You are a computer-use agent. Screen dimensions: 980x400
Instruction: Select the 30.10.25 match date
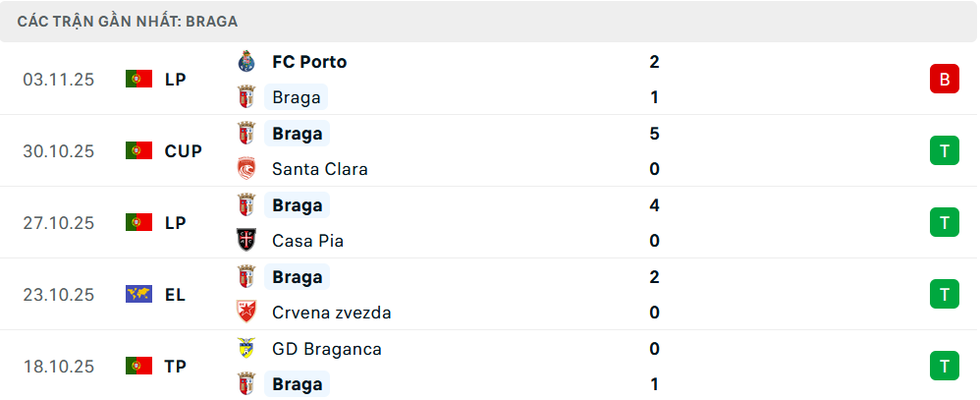tap(59, 151)
